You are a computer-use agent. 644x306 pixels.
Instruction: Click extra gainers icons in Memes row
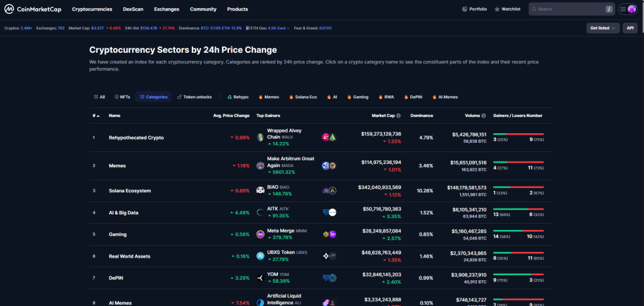[329, 166]
